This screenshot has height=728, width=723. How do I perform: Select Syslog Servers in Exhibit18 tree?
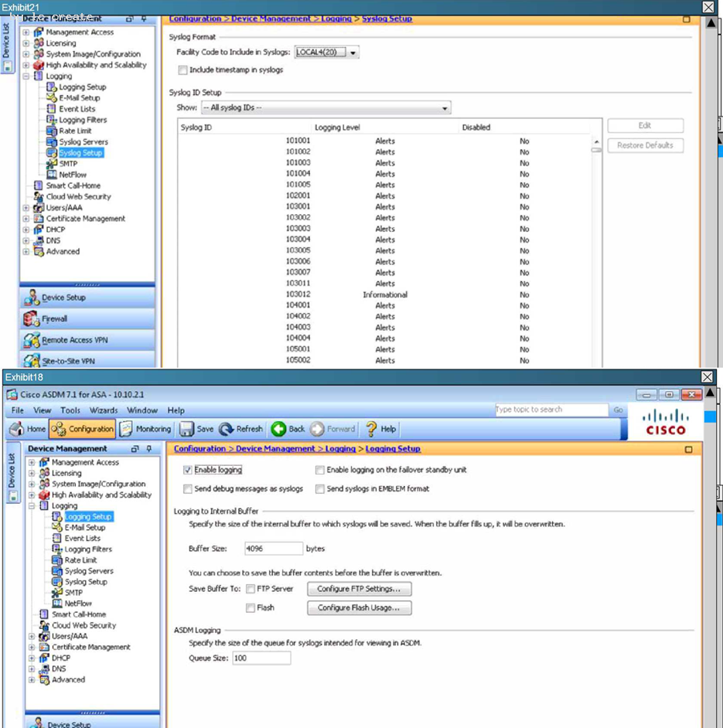point(89,570)
